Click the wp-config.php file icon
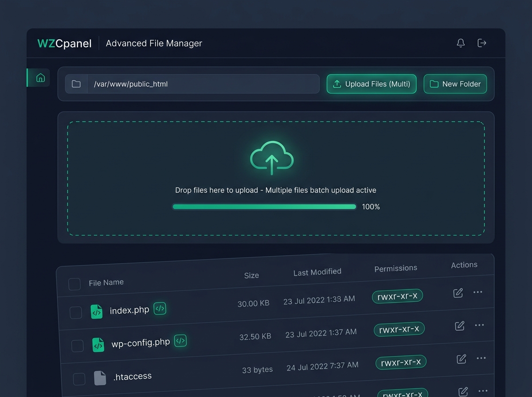Image resolution: width=532 pixels, height=397 pixels. click(x=98, y=345)
